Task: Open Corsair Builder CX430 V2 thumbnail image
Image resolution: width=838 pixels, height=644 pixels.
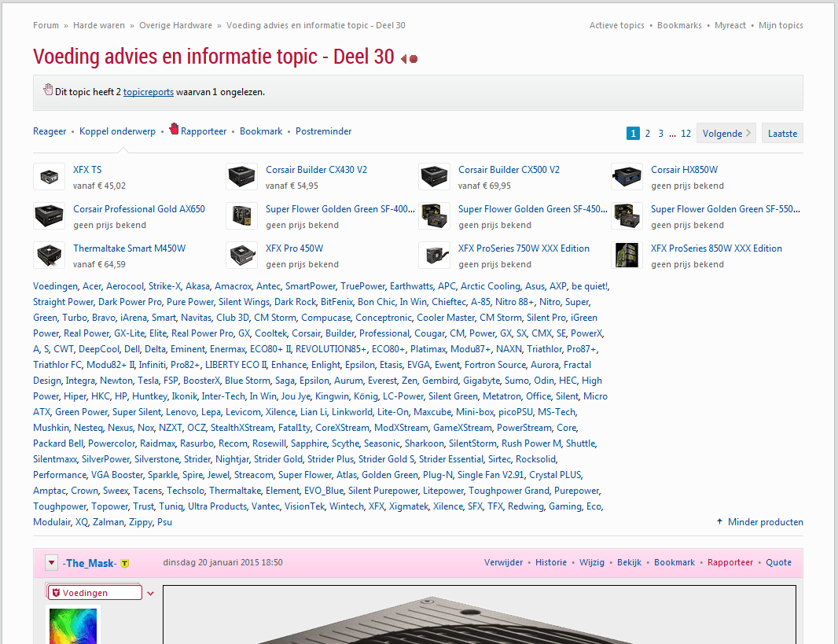Action: tap(241, 177)
